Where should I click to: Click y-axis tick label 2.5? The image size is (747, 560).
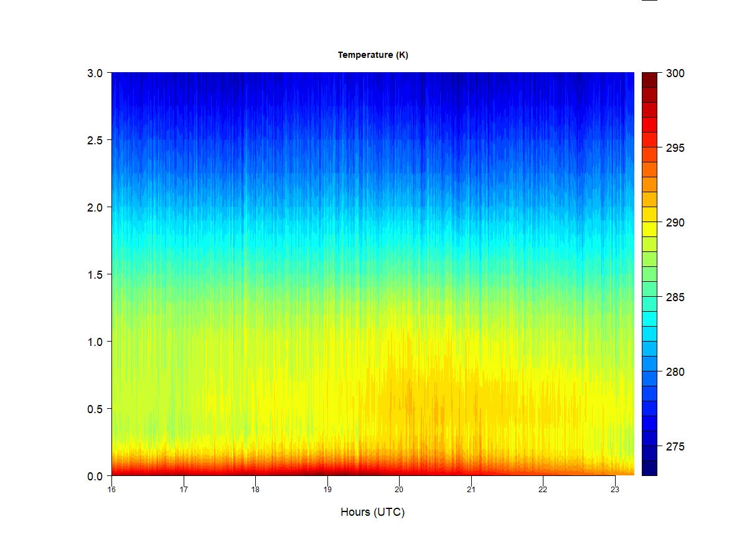click(x=94, y=140)
